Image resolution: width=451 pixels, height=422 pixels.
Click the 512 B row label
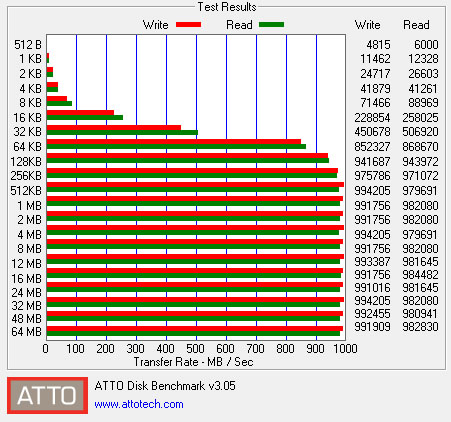[28, 45]
